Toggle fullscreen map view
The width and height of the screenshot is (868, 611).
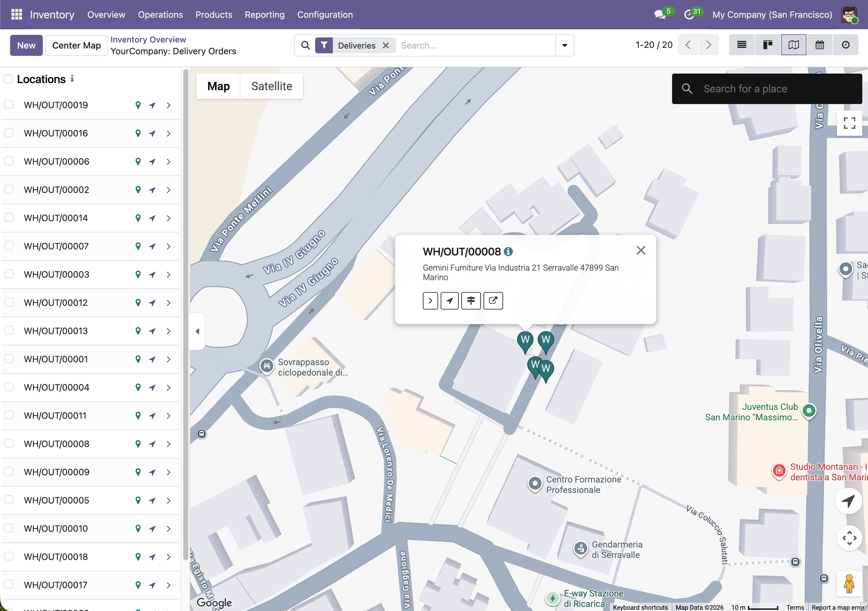[849, 123]
